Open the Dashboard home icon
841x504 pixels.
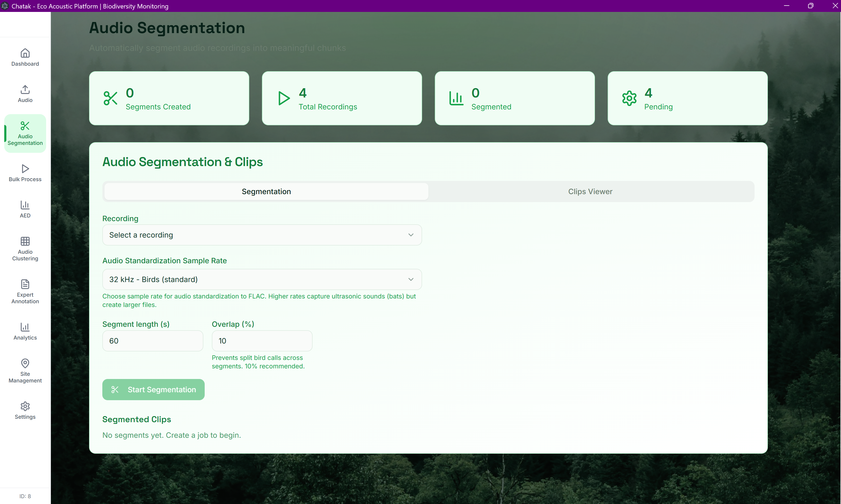pos(25,53)
